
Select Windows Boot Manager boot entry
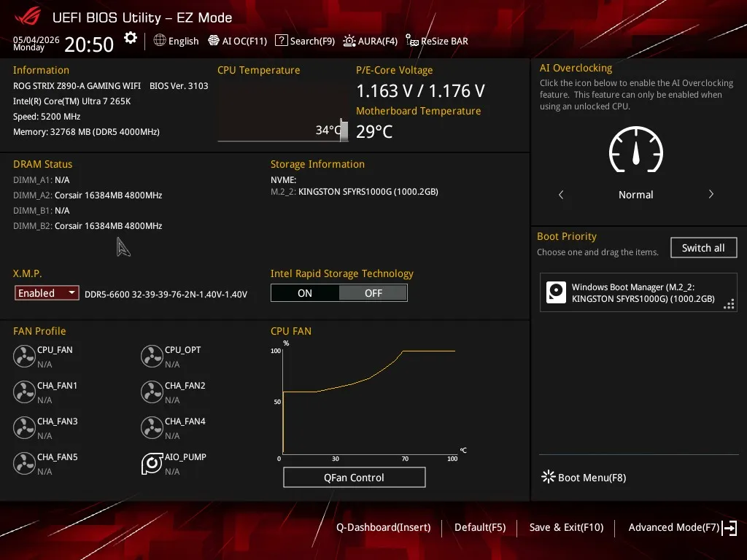[x=638, y=292]
